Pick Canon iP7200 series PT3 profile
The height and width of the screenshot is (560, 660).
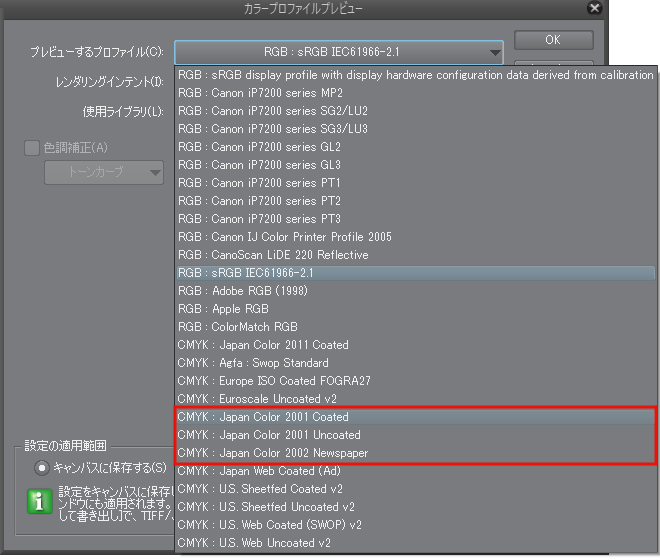click(415, 219)
